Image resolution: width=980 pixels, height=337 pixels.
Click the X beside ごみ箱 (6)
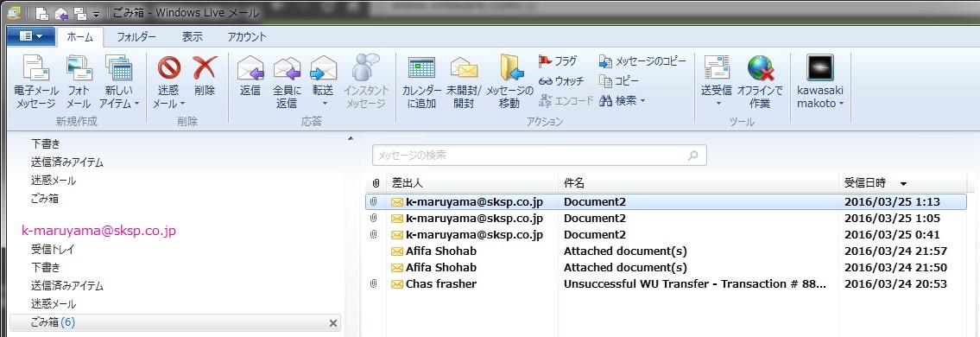pos(333,322)
